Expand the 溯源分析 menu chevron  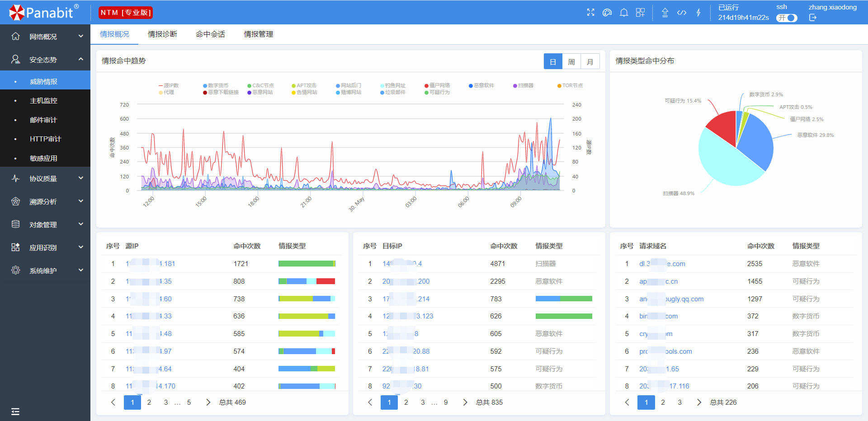coord(81,201)
